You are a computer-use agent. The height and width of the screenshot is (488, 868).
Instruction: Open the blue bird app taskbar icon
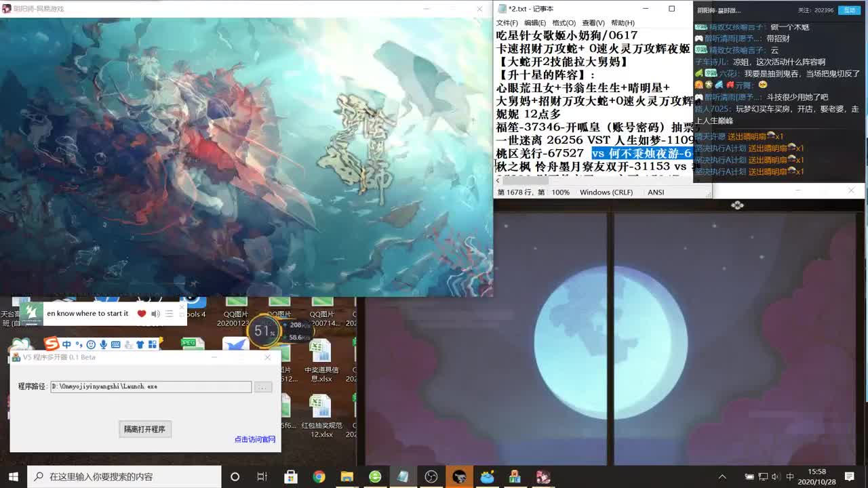coord(487,476)
